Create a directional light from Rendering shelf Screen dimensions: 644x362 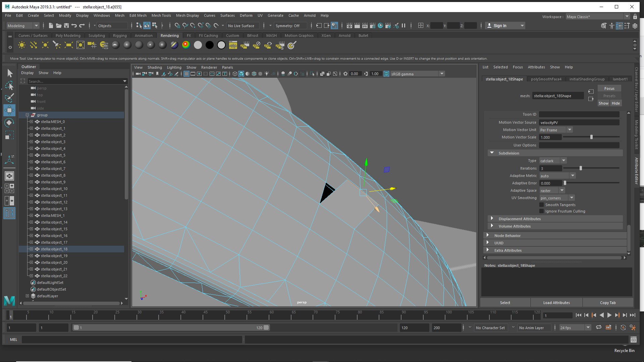pyautogui.click(x=34, y=45)
